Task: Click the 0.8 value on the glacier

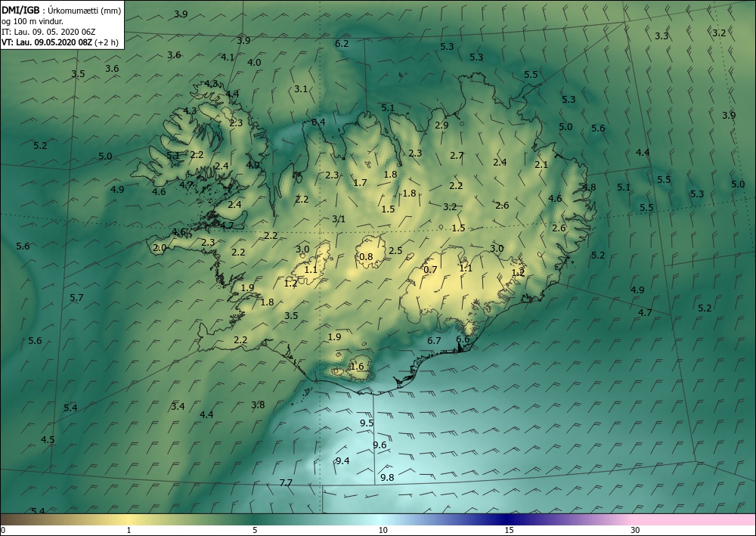Action: tap(367, 256)
